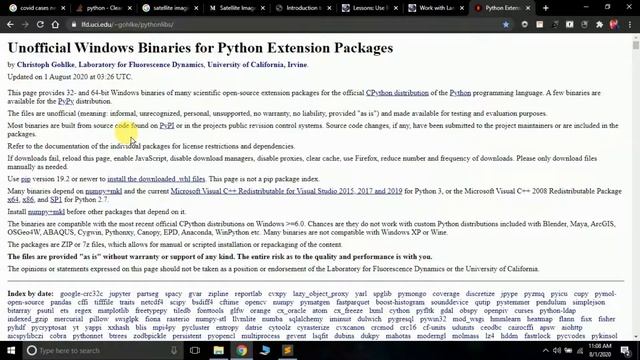Jump to gdal in the index
Image resolution: width=640 pixels, height=360 pixels.
447,311
